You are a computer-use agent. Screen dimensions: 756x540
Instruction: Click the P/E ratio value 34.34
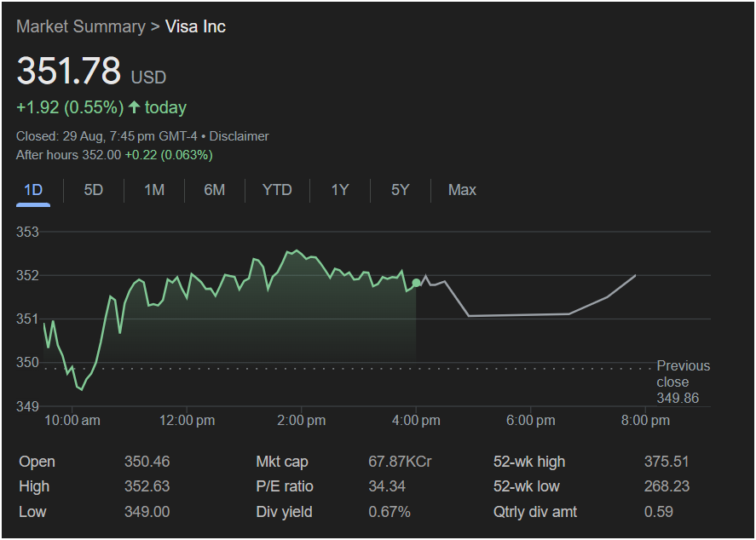coord(387,486)
